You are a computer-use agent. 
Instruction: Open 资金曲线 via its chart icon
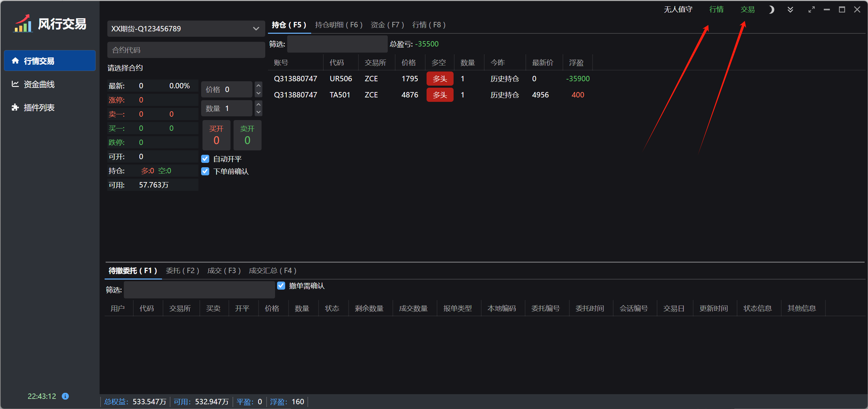point(15,84)
